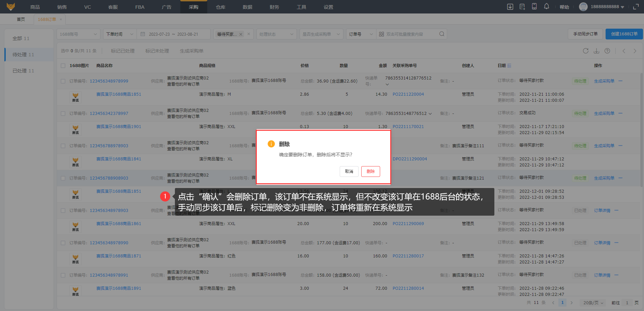Viewport: 644px width, 311px height.
Task: Select checkbox for order 123456342378997
Action: coord(63,114)
